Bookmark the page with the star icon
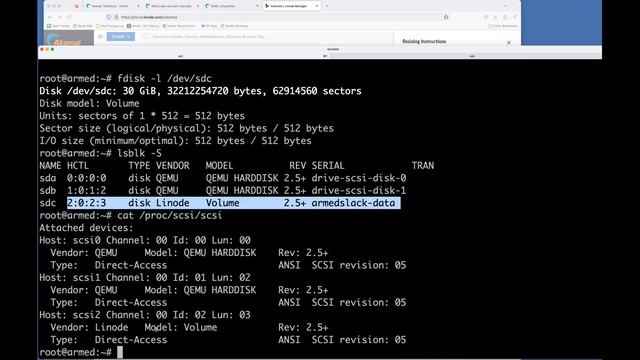 click(446, 17)
